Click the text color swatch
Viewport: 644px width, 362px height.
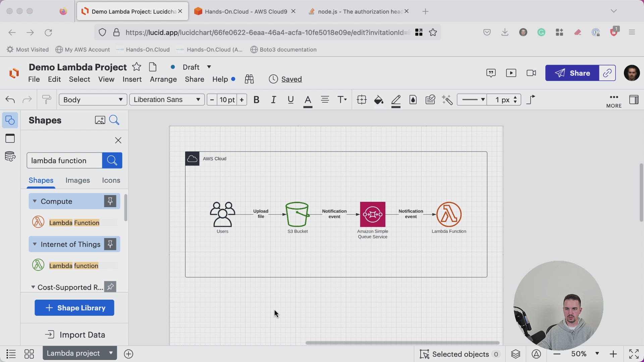pyautogui.click(x=308, y=100)
